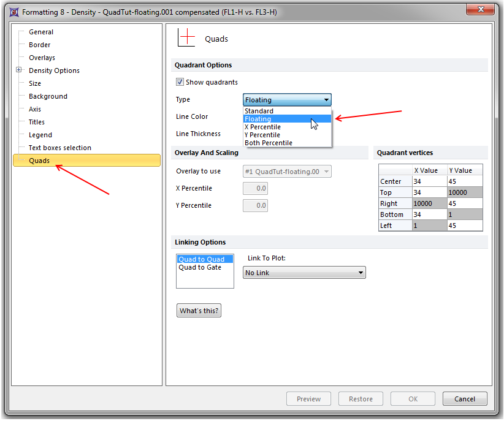Open the Link To Plot dropdown
The height and width of the screenshot is (421, 504).
click(304, 273)
